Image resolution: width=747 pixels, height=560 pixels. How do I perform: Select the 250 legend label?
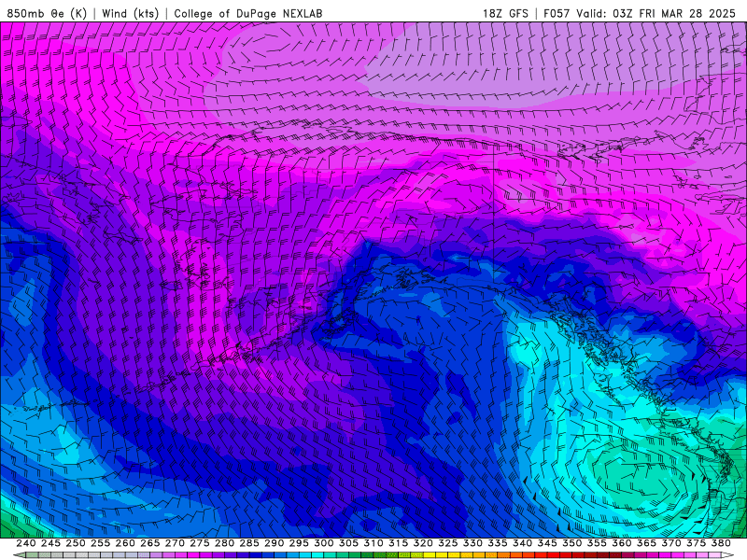[76, 543]
